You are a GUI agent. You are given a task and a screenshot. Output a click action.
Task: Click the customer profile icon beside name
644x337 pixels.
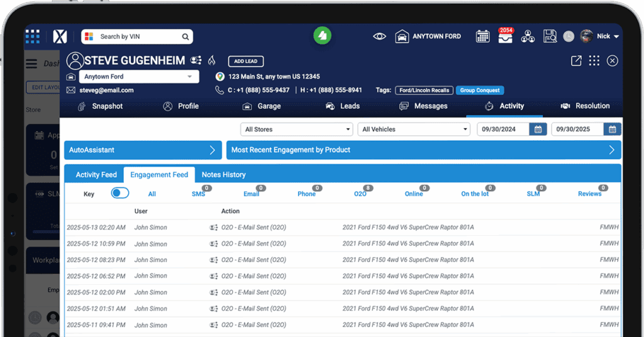pyautogui.click(x=75, y=61)
